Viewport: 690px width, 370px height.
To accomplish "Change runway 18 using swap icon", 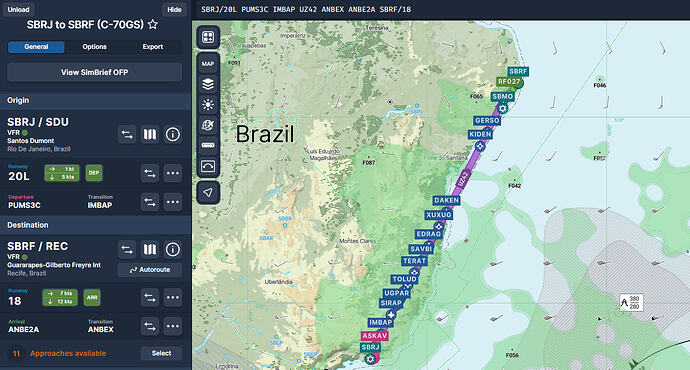I will tap(150, 297).
